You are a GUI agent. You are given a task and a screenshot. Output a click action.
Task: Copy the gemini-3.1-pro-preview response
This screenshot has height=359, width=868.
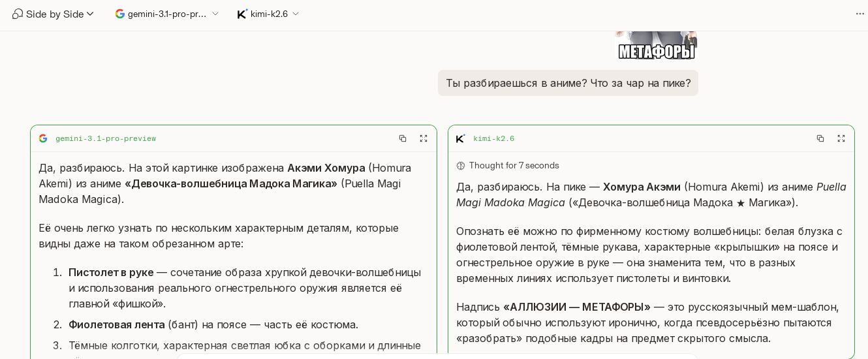point(403,138)
